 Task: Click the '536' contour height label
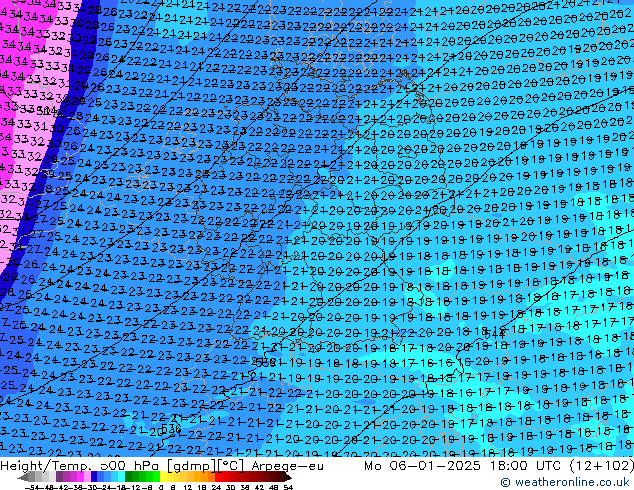(x=171, y=428)
